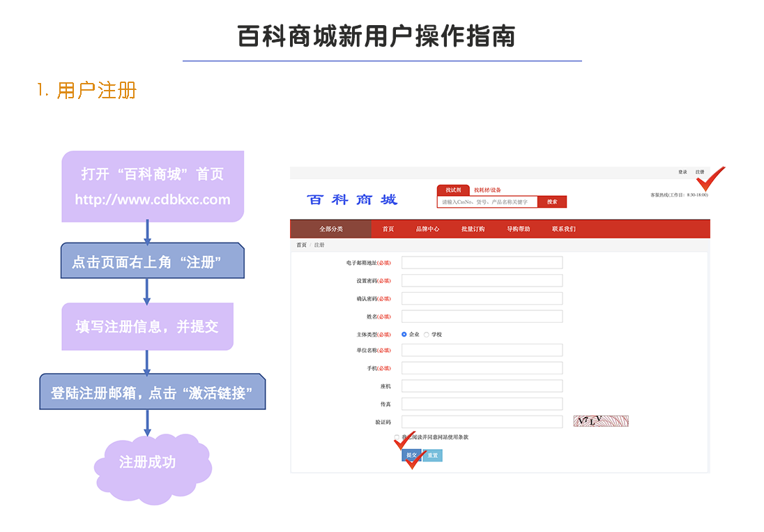This screenshot has width=764, height=532.
Task: Click the 登录 login link
Action: [x=682, y=172]
